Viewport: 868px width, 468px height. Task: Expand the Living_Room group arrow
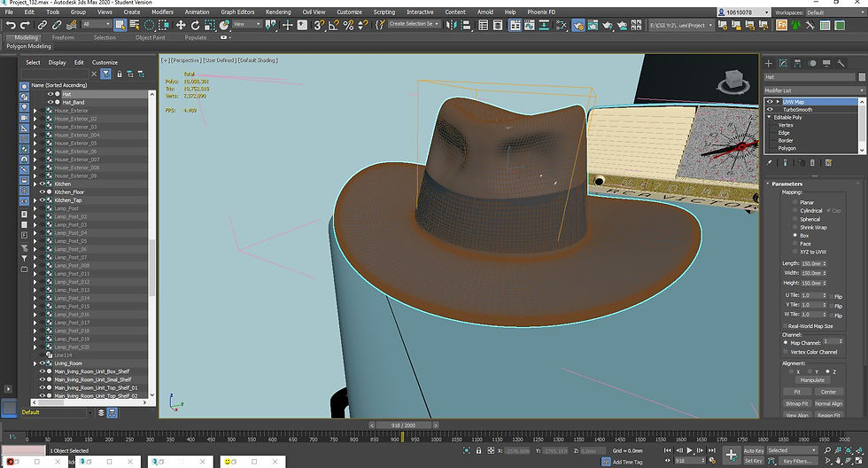(x=35, y=364)
